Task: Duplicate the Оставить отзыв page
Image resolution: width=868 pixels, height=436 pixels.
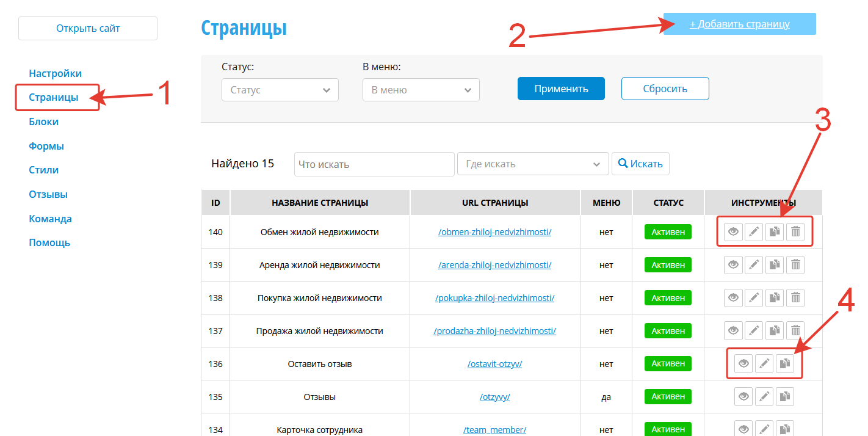Action: coord(785,364)
